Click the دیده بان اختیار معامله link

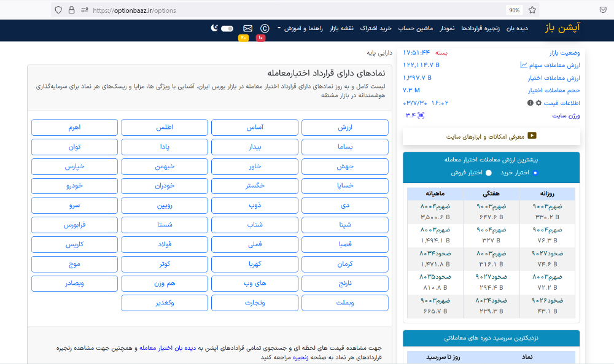168,348
